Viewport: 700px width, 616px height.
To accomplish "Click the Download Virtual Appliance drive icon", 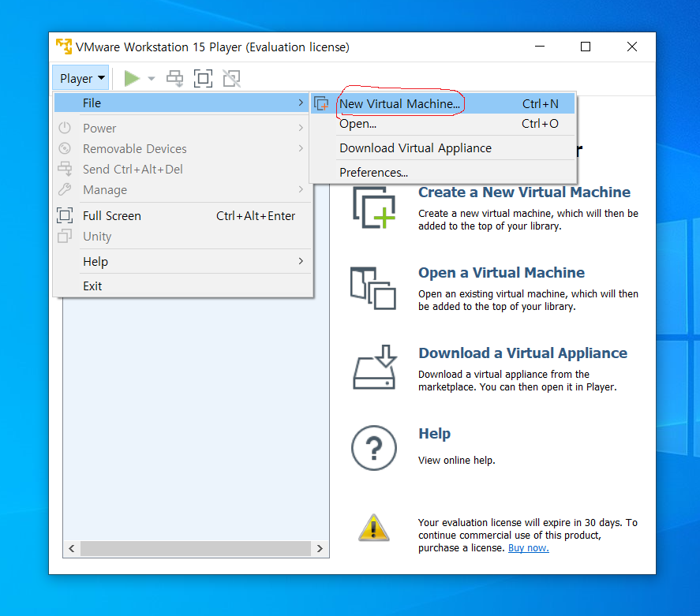I will pyautogui.click(x=375, y=367).
